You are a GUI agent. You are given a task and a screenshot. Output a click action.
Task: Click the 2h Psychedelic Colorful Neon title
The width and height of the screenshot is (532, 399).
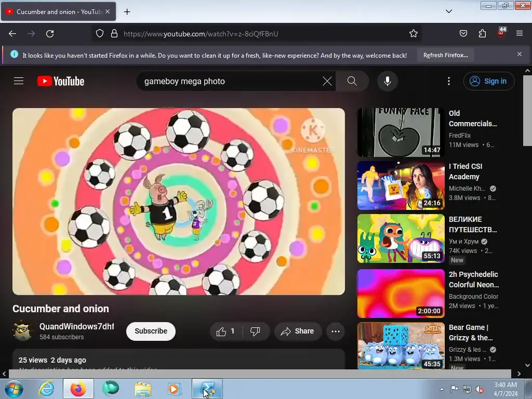pos(474,279)
